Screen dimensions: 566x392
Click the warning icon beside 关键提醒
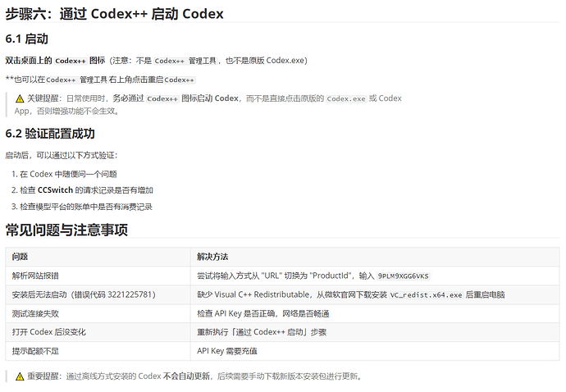[20, 98]
